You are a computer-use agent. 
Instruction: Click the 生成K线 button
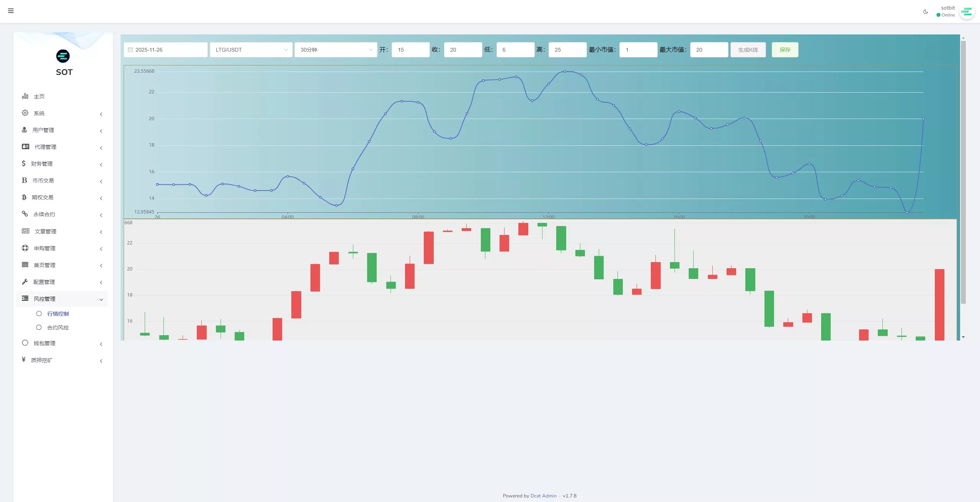748,50
